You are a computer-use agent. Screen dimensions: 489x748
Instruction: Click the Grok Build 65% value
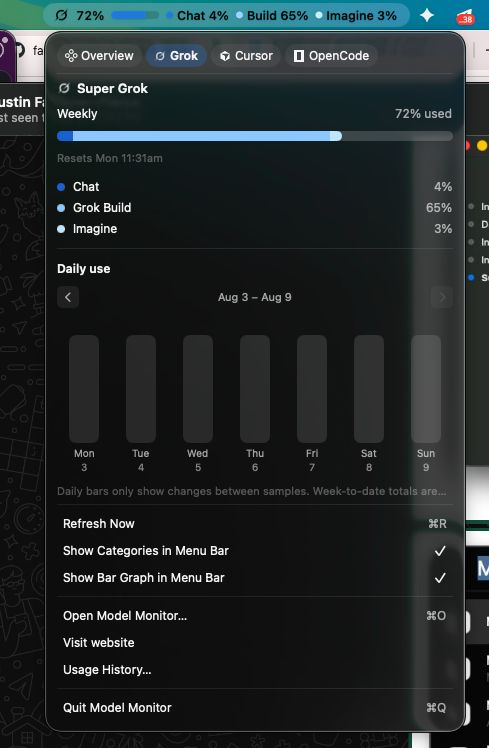[x=439, y=208]
